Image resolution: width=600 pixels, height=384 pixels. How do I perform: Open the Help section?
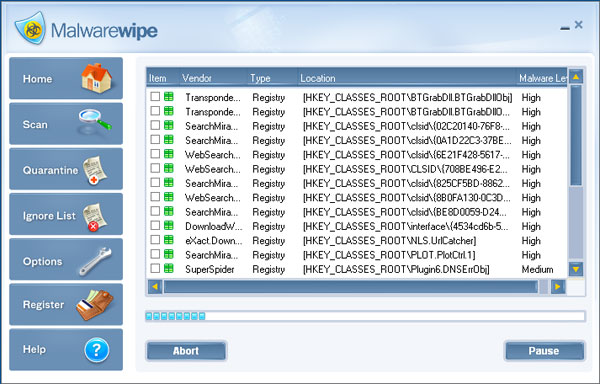pos(66,350)
